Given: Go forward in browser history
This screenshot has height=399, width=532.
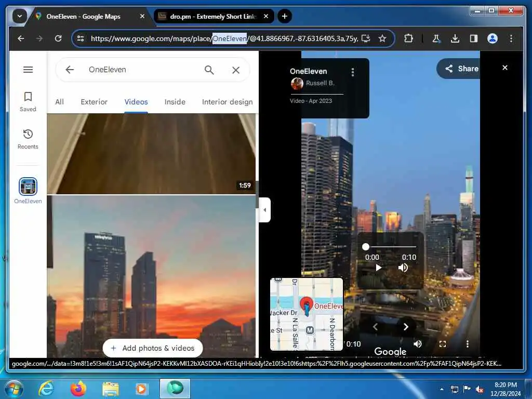Looking at the screenshot, I should (39, 38).
